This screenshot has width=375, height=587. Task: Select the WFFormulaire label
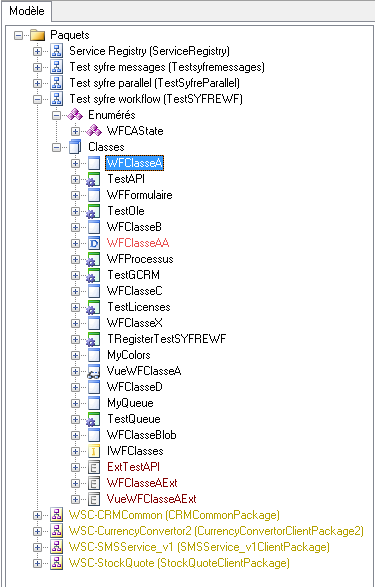[x=140, y=195]
